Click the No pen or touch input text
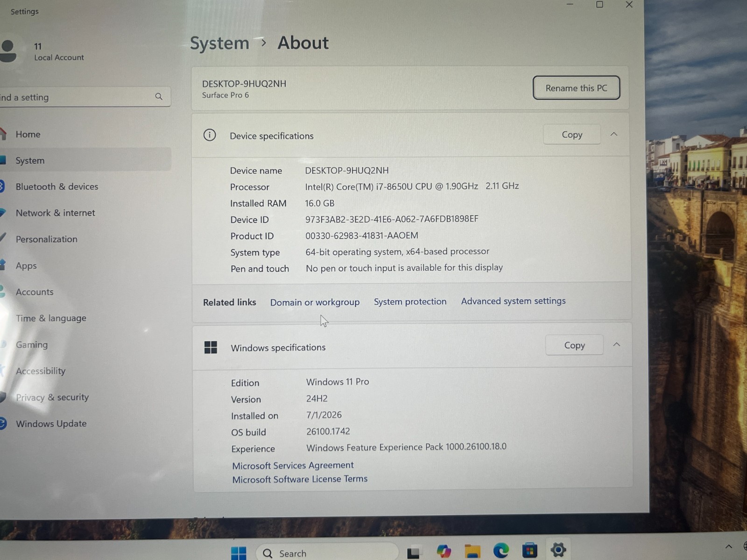Viewport: 747px width, 560px height. pyautogui.click(x=404, y=268)
